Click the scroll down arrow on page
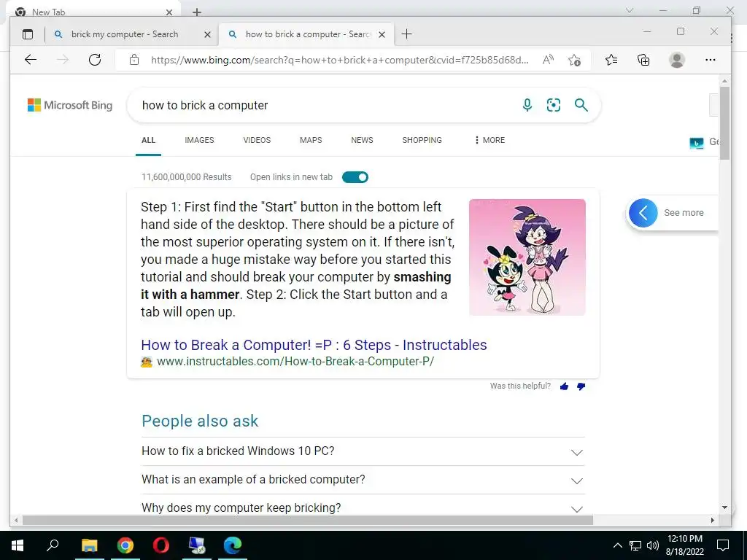 (x=724, y=507)
